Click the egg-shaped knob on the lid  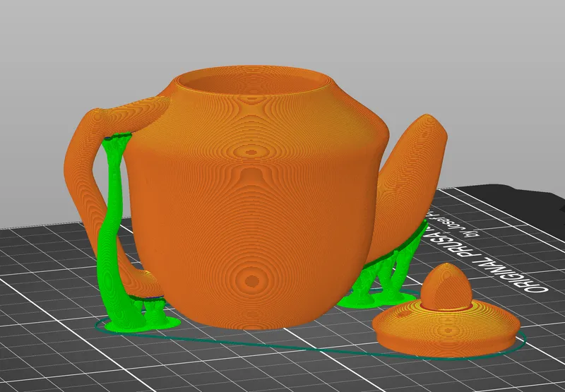pyautogui.click(x=447, y=285)
